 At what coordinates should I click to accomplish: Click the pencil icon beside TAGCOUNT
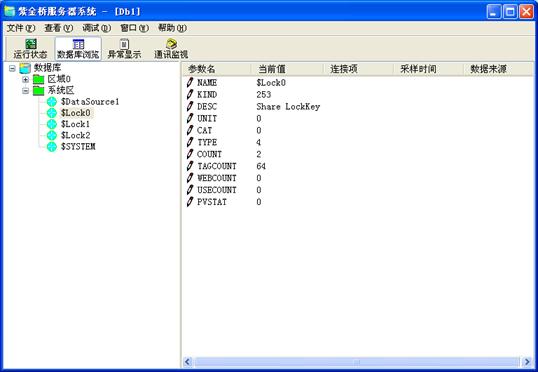pos(190,166)
